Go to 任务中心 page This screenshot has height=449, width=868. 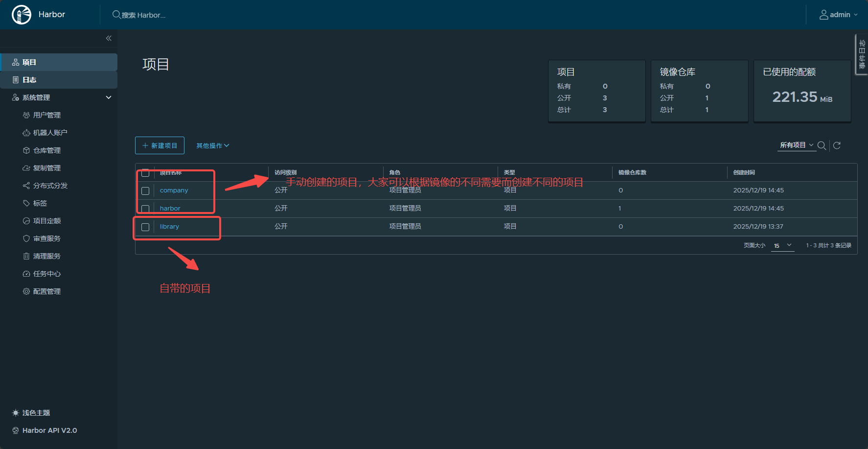coord(47,274)
